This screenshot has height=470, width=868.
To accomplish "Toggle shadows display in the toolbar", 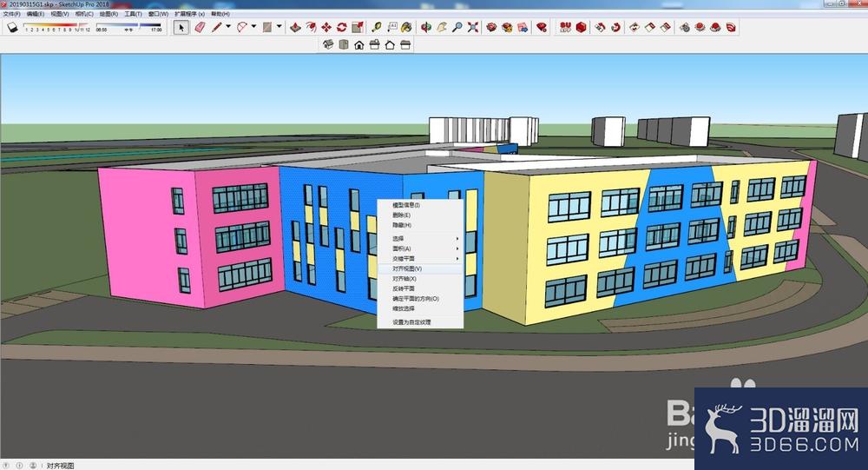I will pyautogui.click(x=12, y=27).
